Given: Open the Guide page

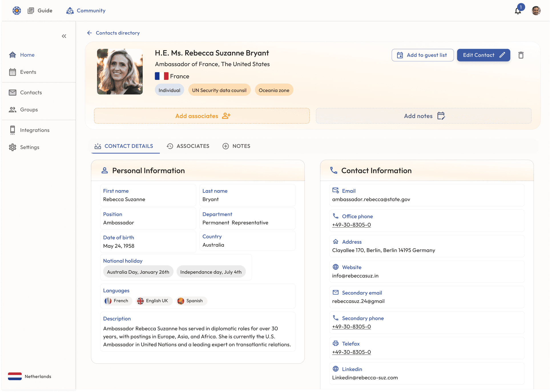Looking at the screenshot, I should pos(40,11).
